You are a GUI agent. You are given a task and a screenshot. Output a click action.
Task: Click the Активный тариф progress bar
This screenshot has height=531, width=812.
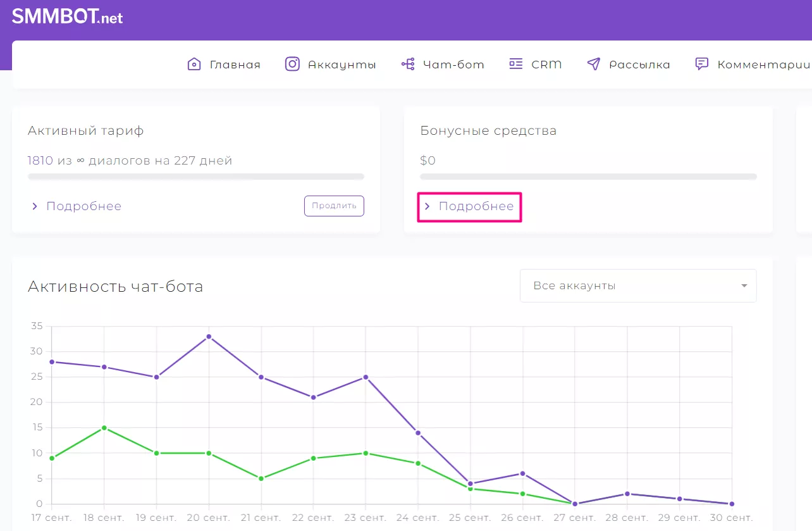pos(196,177)
